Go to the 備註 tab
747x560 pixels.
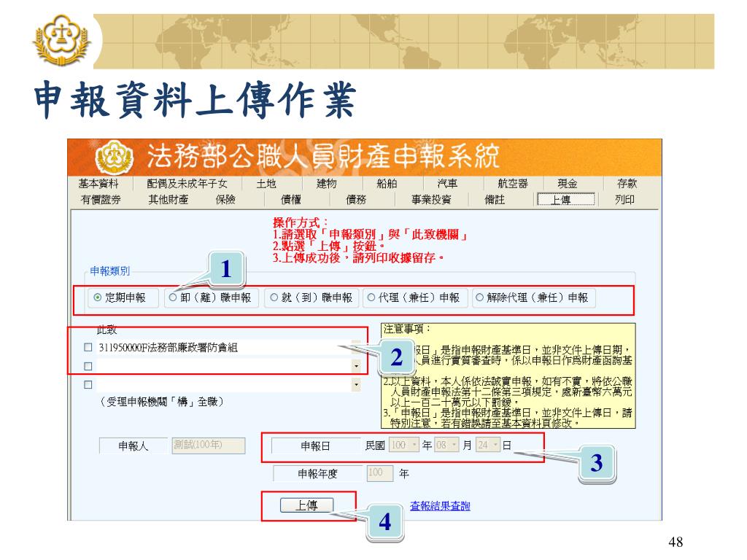(495, 200)
